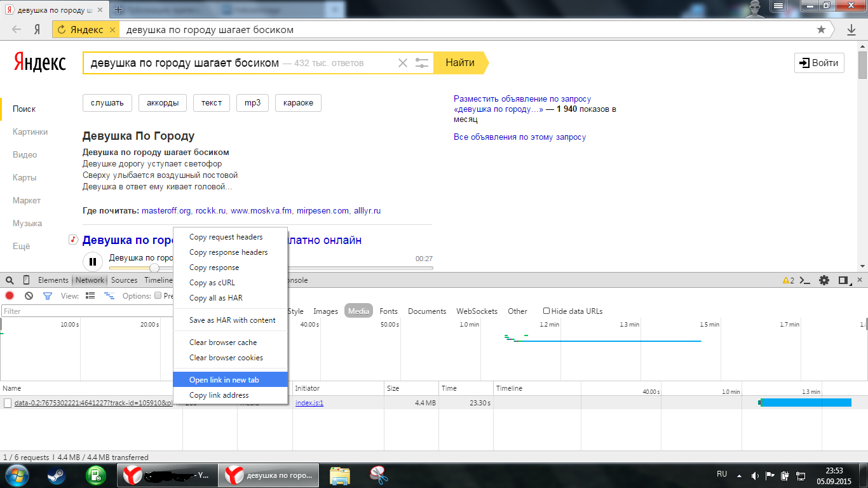Open Yandex advanced search settings icon
This screenshot has height=488, width=868.
click(422, 63)
